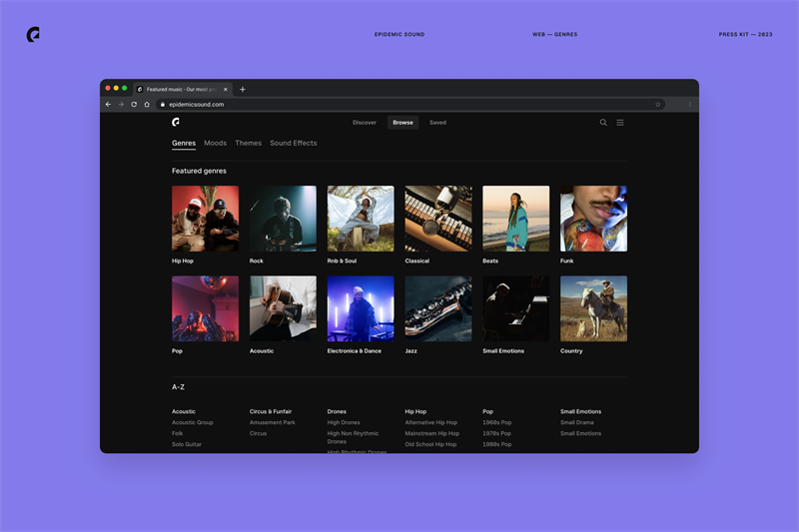Click the browser back arrow
The image size is (799, 532).
tap(108, 105)
